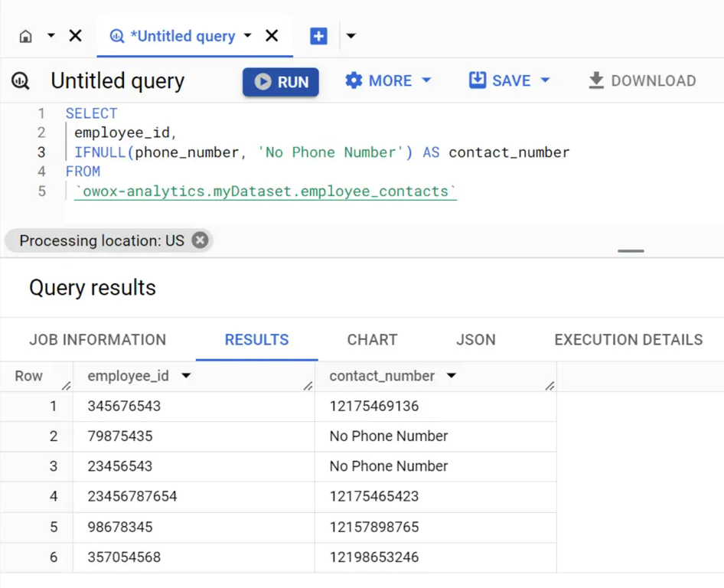Select No Phone Number cell in row 3

[x=435, y=466]
